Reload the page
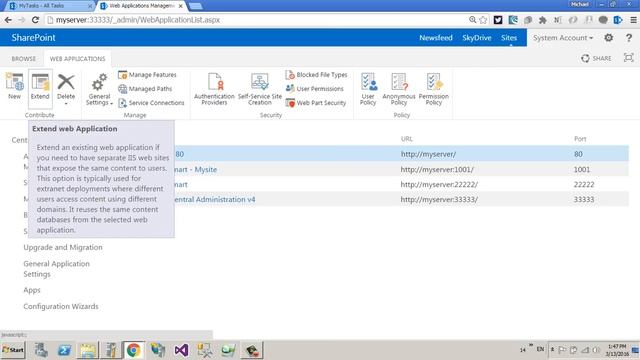Viewport: 640px width, 360px height. pyautogui.click(x=35, y=20)
